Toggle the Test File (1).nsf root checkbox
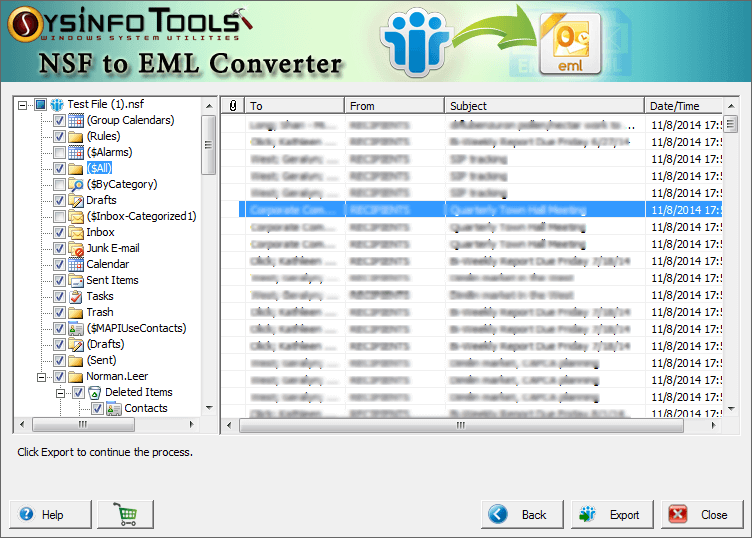This screenshot has width=752, height=538. (x=40, y=104)
